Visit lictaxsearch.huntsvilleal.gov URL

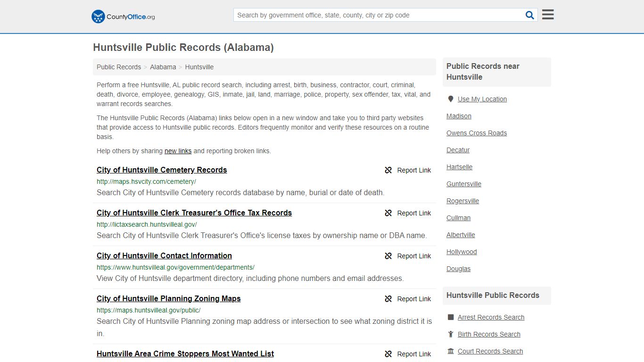(147, 224)
